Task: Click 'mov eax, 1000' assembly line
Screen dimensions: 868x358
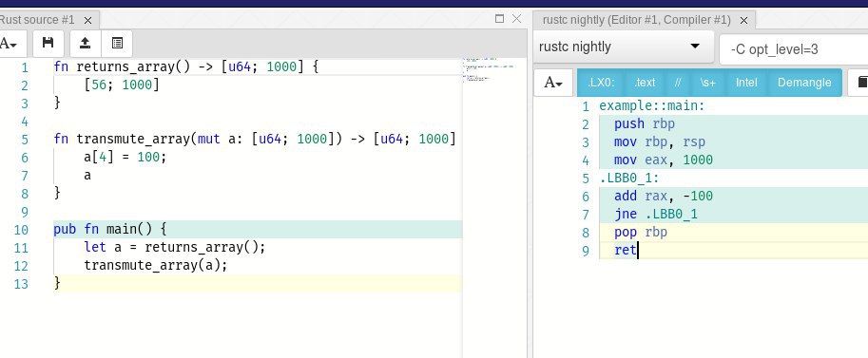Action: click(664, 160)
